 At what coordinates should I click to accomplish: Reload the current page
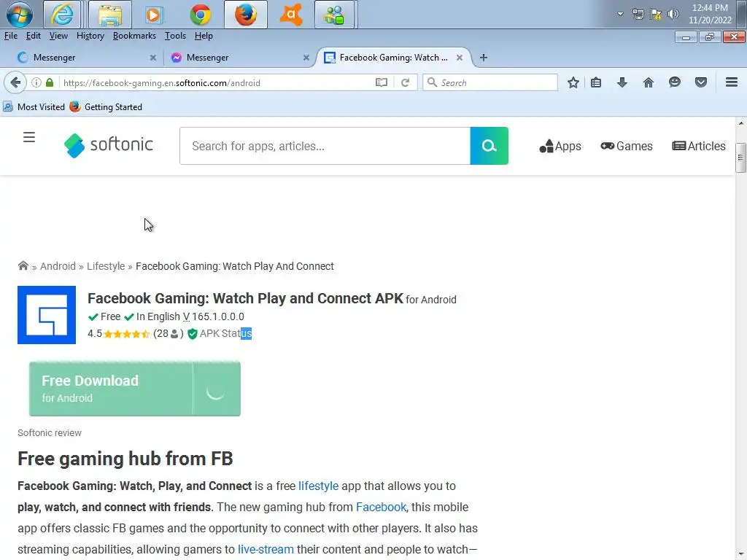pos(406,82)
